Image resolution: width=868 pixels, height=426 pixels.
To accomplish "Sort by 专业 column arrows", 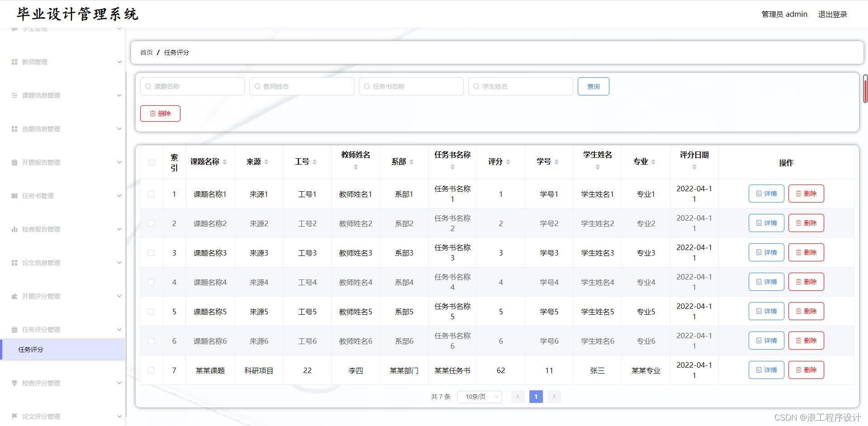I will (x=653, y=162).
